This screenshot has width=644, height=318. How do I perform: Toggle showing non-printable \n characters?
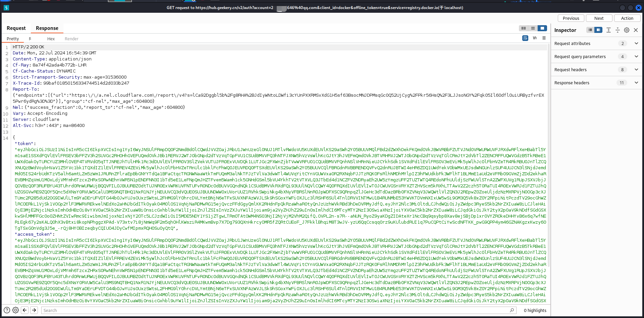(535, 38)
